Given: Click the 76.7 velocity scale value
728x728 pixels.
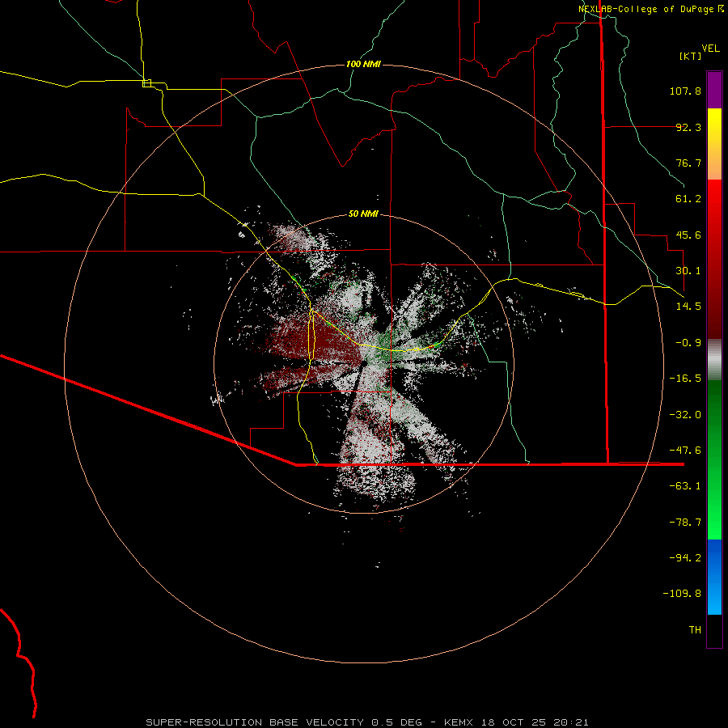Looking at the screenshot, I should click(x=688, y=163).
